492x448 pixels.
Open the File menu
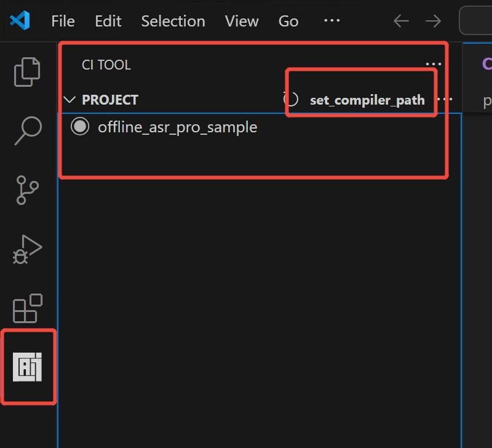[x=63, y=21]
